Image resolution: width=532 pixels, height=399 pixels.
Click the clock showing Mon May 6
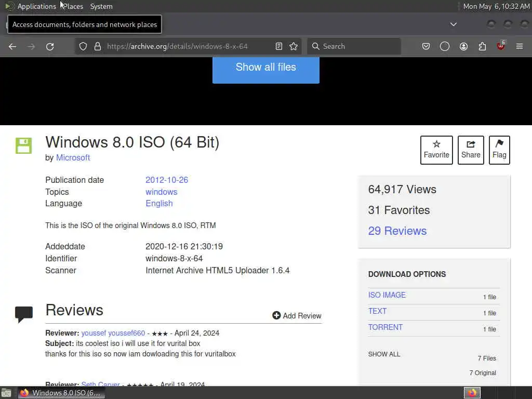[x=496, y=6]
